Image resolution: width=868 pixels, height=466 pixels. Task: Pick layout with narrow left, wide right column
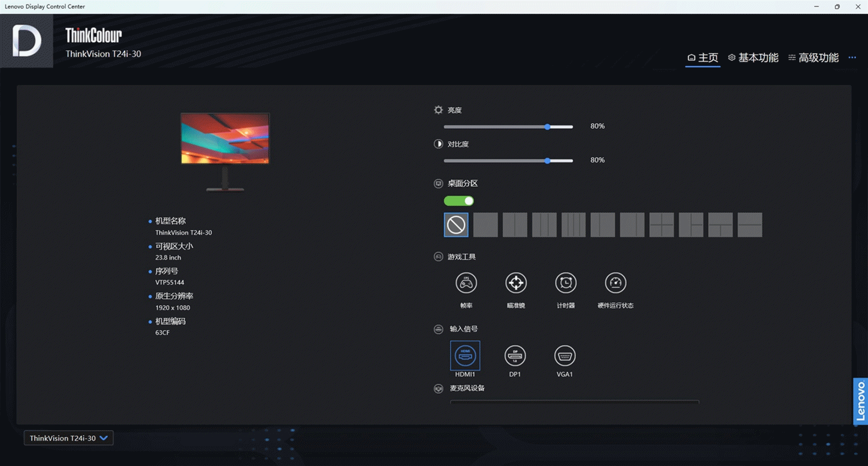click(603, 225)
